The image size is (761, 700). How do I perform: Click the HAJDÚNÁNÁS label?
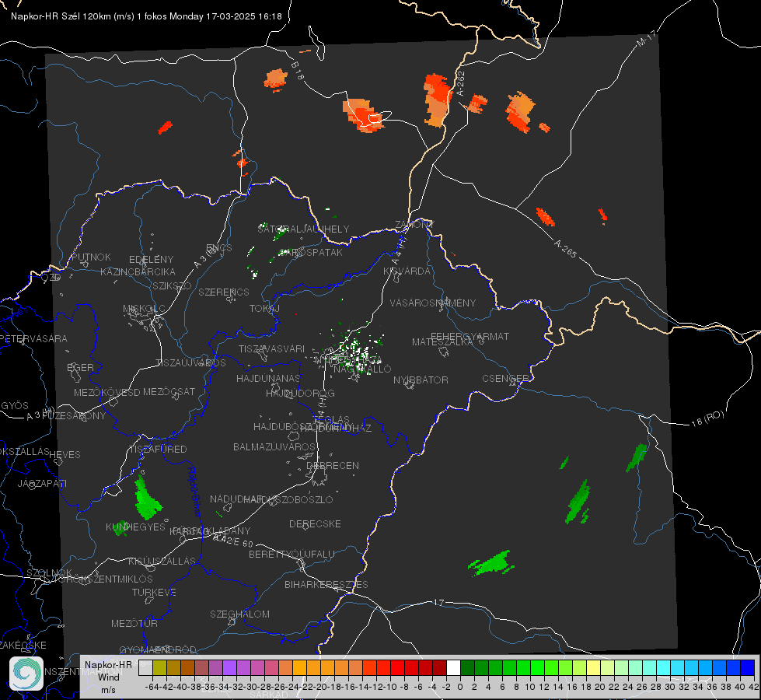coord(268,378)
